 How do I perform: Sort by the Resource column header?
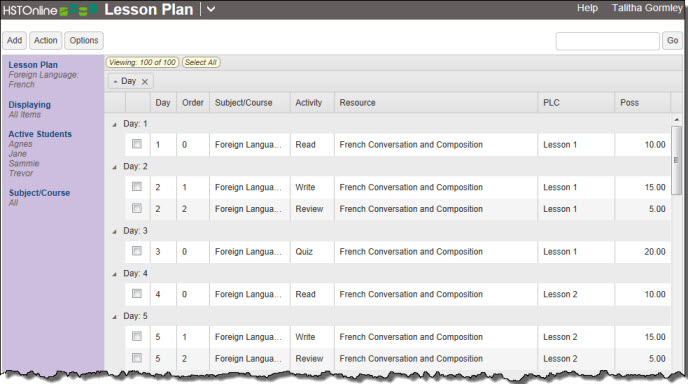[x=436, y=103]
